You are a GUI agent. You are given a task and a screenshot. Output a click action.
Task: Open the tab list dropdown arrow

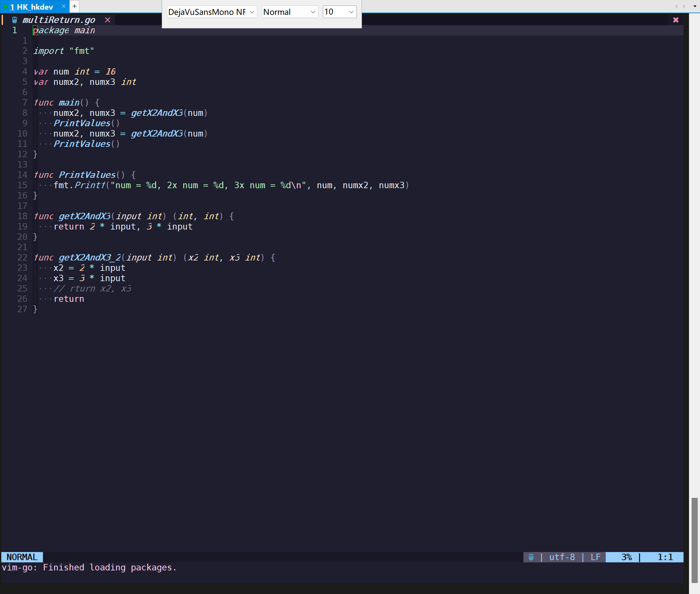pos(695,6)
